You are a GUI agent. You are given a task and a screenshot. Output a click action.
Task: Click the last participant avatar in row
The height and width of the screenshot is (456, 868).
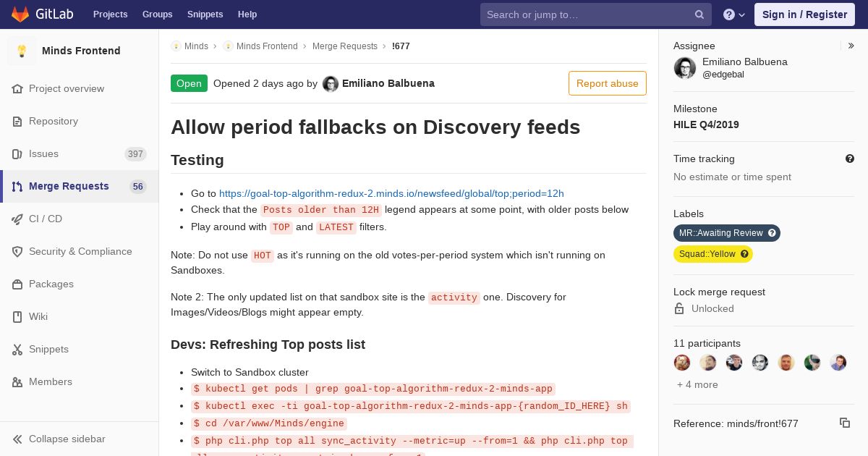(x=838, y=363)
